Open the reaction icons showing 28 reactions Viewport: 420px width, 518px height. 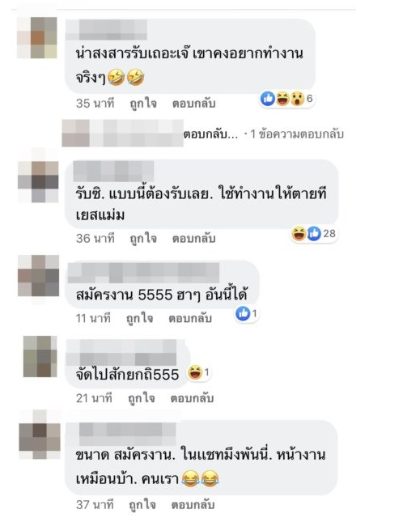(314, 234)
